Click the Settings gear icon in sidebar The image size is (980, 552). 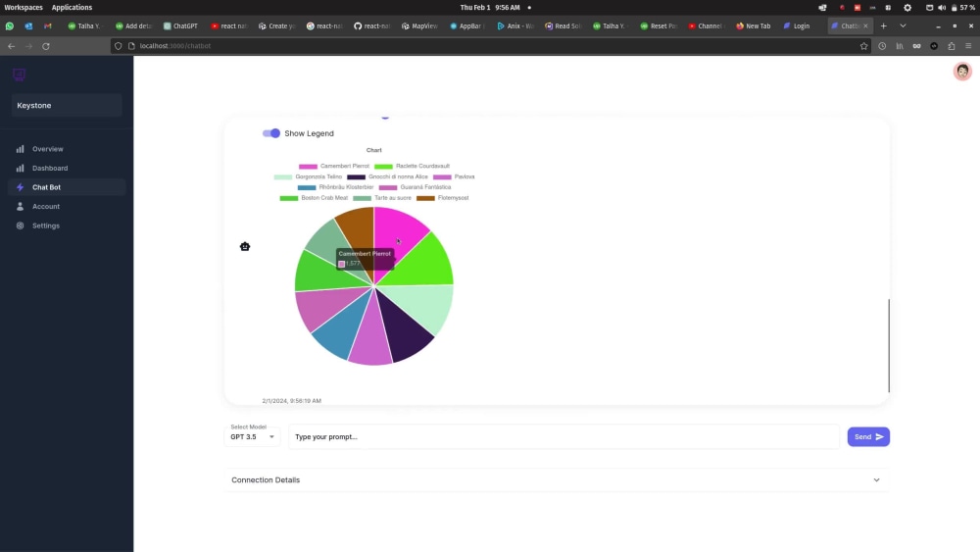click(20, 226)
